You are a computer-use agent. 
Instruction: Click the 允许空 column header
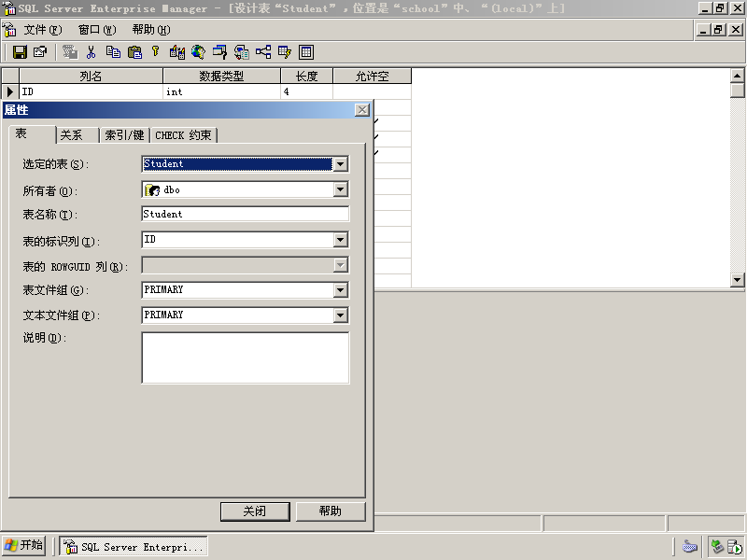pos(372,77)
